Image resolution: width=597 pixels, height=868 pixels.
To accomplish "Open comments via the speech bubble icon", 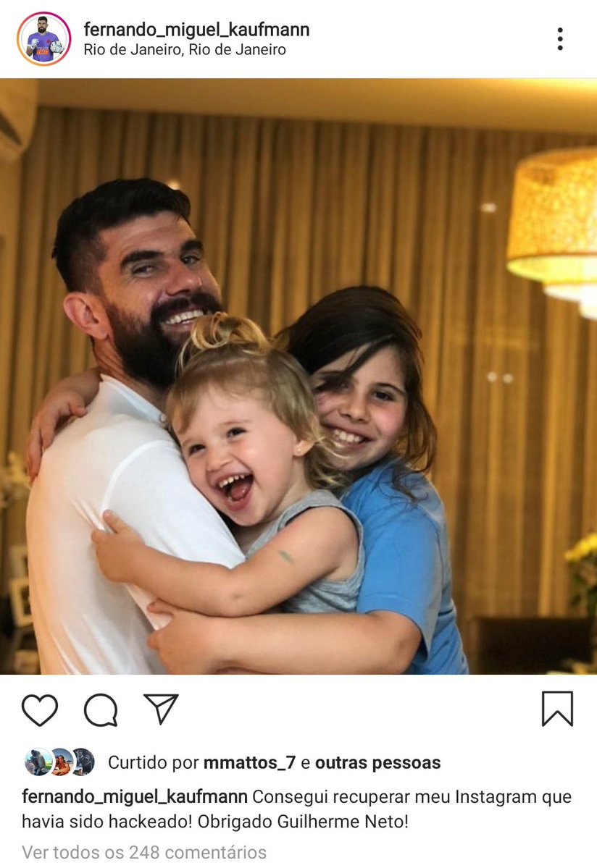I will [x=101, y=709].
